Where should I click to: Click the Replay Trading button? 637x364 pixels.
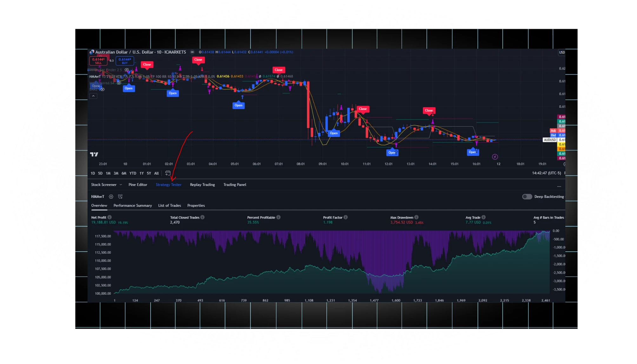(202, 185)
